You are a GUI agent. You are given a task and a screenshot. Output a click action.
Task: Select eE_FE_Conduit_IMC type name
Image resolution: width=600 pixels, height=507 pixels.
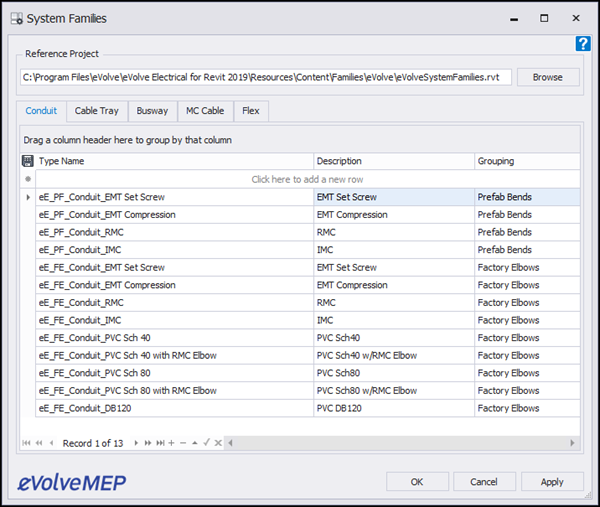[x=174, y=321]
